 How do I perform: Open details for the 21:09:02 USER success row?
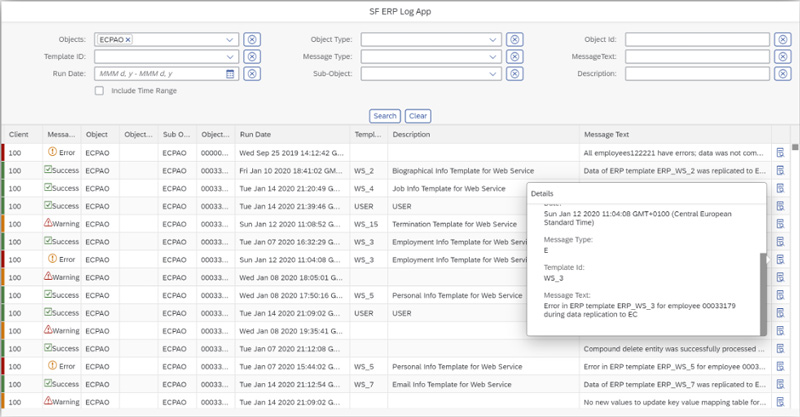tap(780, 313)
